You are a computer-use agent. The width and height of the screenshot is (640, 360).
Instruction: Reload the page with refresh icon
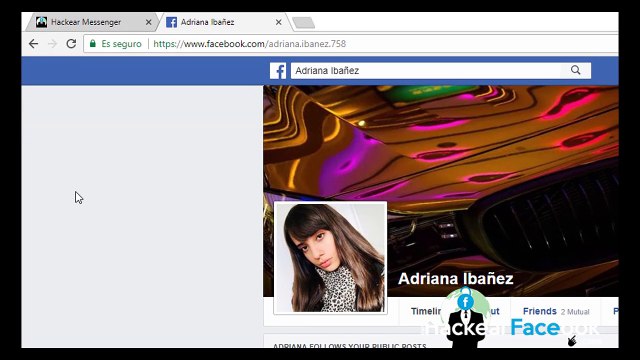click(x=71, y=44)
